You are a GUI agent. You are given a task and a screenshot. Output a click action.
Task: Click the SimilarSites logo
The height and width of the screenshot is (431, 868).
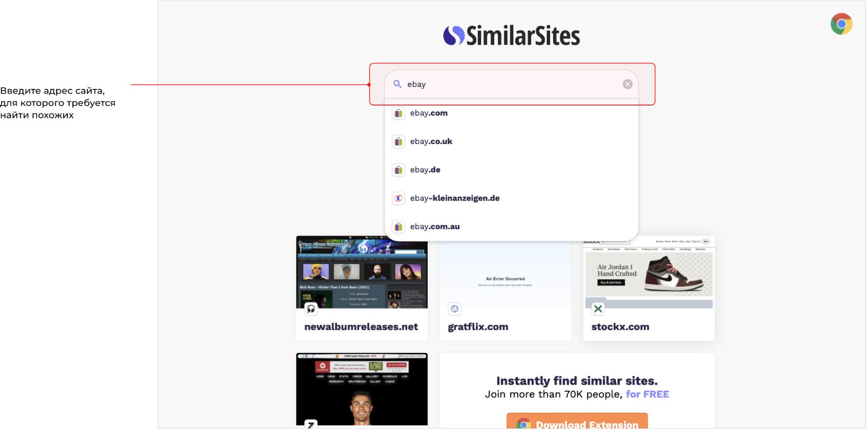coord(511,36)
